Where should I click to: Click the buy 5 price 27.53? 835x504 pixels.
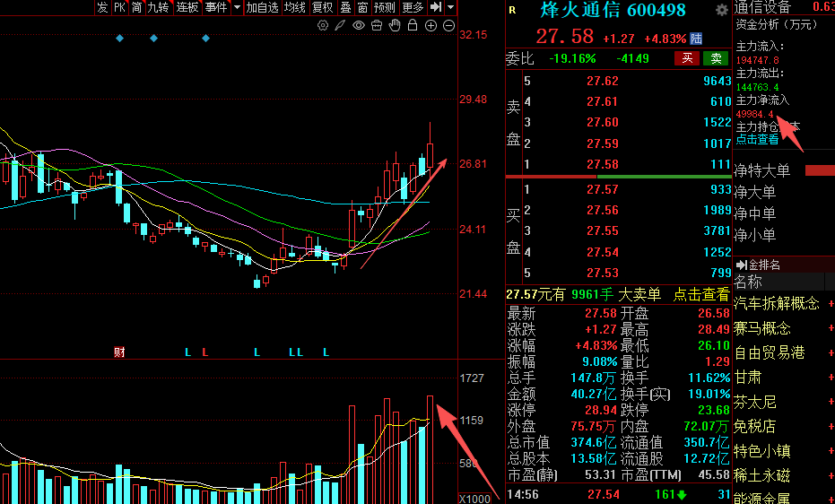pos(603,273)
